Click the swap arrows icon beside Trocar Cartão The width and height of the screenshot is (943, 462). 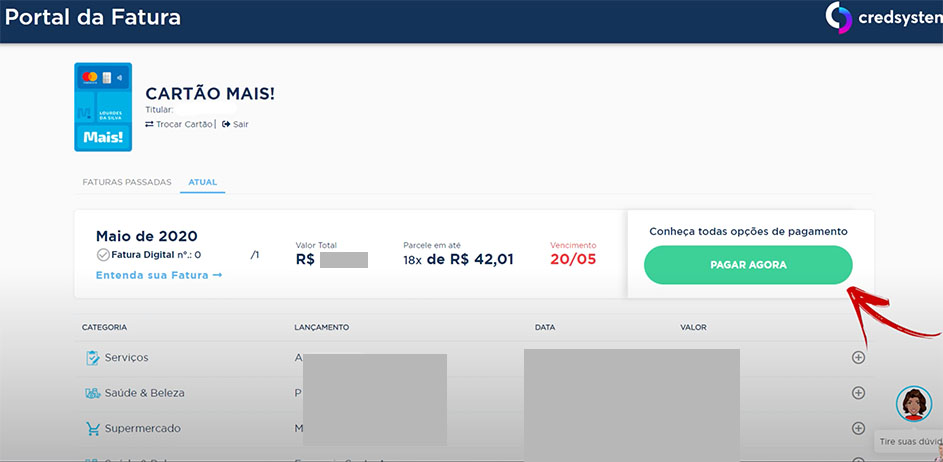tap(149, 124)
